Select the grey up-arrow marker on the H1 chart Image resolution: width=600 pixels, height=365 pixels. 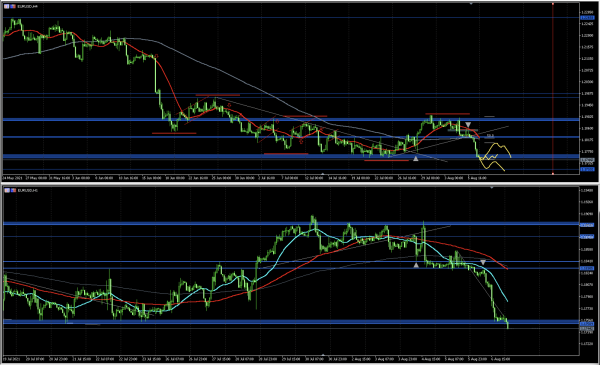pos(416,264)
